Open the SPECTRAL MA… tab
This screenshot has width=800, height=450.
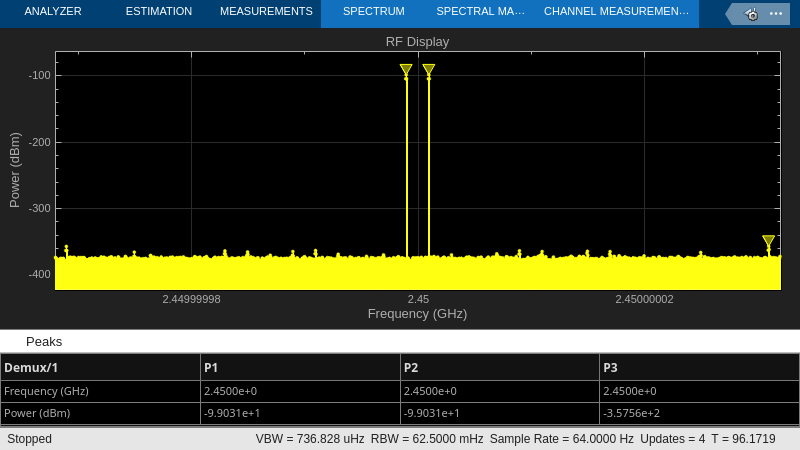point(480,12)
